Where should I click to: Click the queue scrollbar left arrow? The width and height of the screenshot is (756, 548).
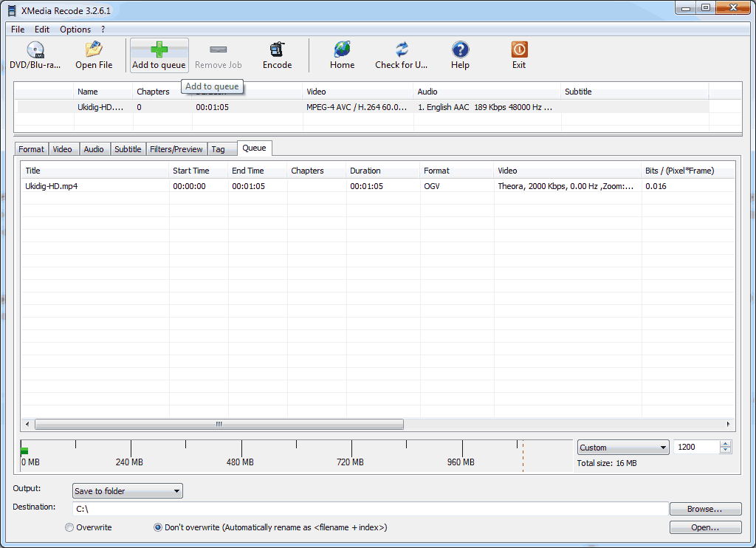point(27,424)
